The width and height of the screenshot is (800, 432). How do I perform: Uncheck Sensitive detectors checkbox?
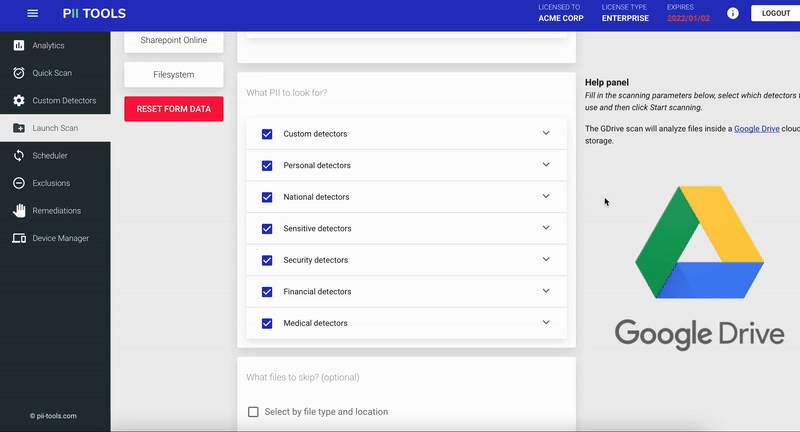tap(267, 229)
